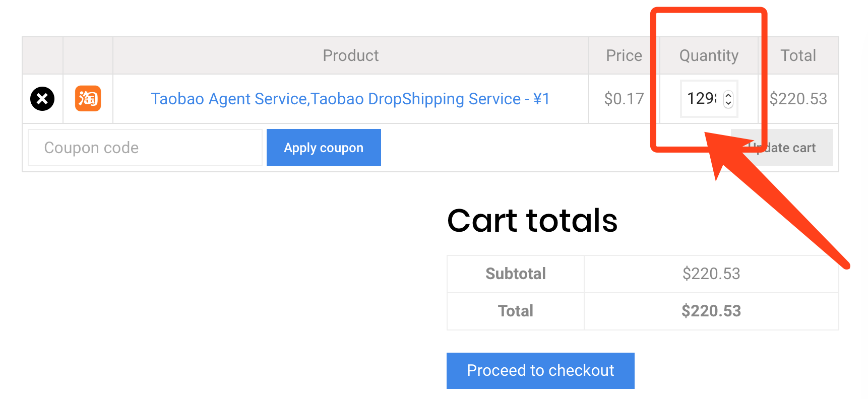
Task: Click into the Coupon code field
Action: pyautogui.click(x=145, y=148)
